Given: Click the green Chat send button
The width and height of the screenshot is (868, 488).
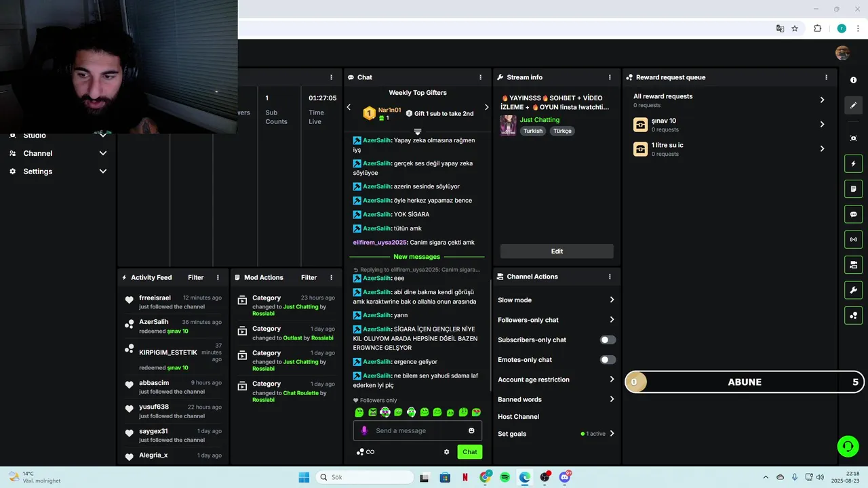Looking at the screenshot, I should click(470, 452).
